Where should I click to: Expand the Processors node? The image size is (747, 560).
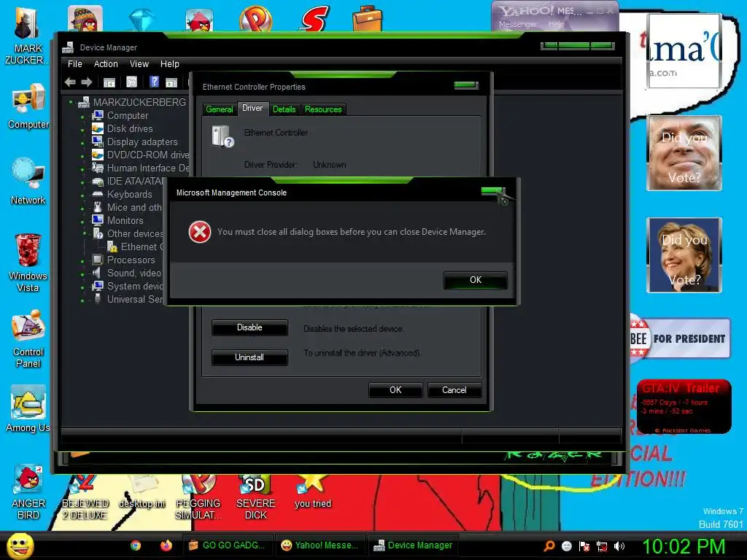coord(82,261)
